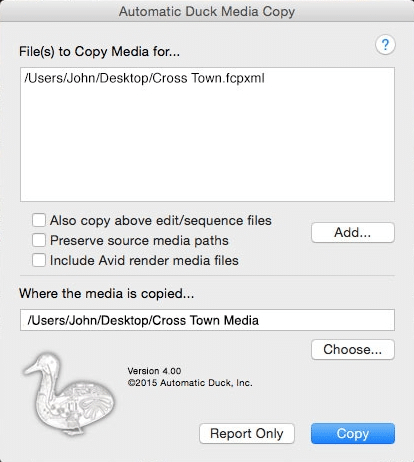Open help with the question mark icon
This screenshot has height=462, width=414.
pos(385,45)
